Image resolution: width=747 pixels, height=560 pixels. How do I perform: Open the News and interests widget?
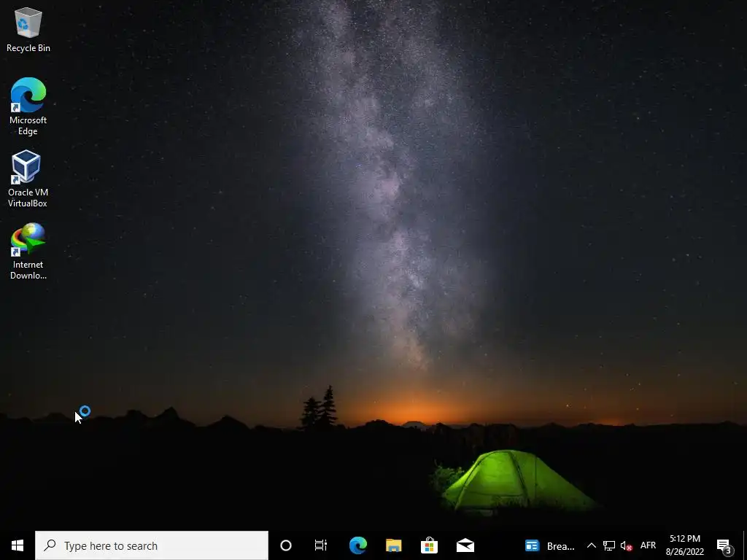tap(532, 545)
